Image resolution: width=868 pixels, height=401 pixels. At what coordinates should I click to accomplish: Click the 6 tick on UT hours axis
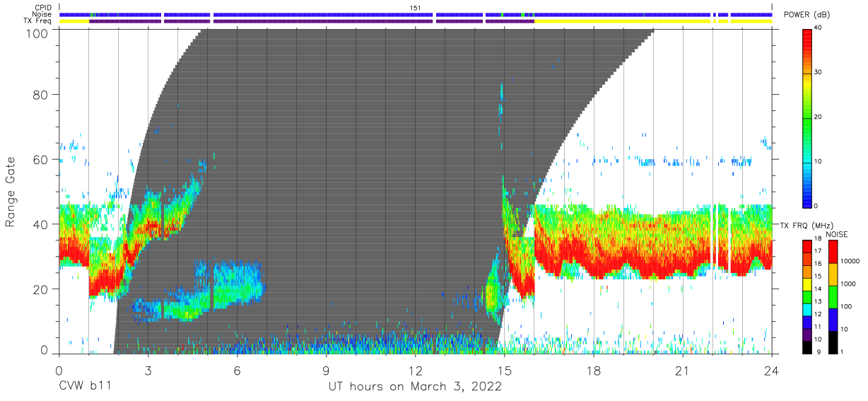pyautogui.click(x=237, y=369)
